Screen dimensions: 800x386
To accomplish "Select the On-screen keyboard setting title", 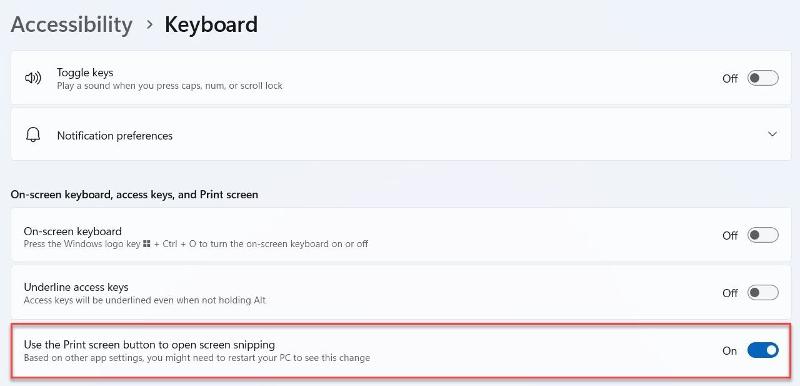I will click(72, 231).
